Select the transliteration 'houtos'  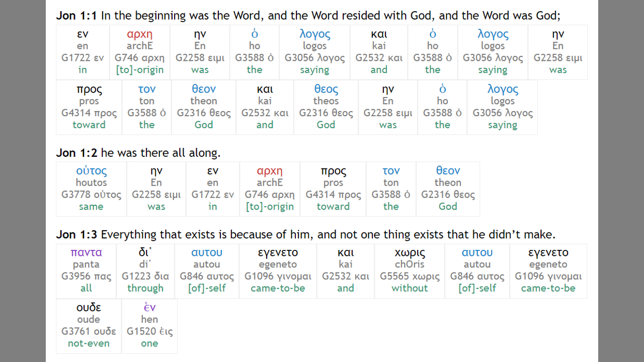click(91, 183)
